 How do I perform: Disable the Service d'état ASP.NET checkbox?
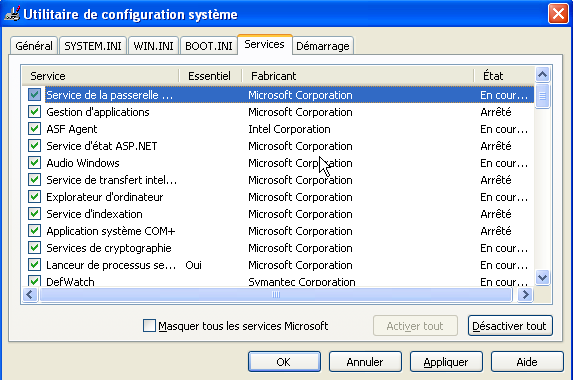point(34,145)
